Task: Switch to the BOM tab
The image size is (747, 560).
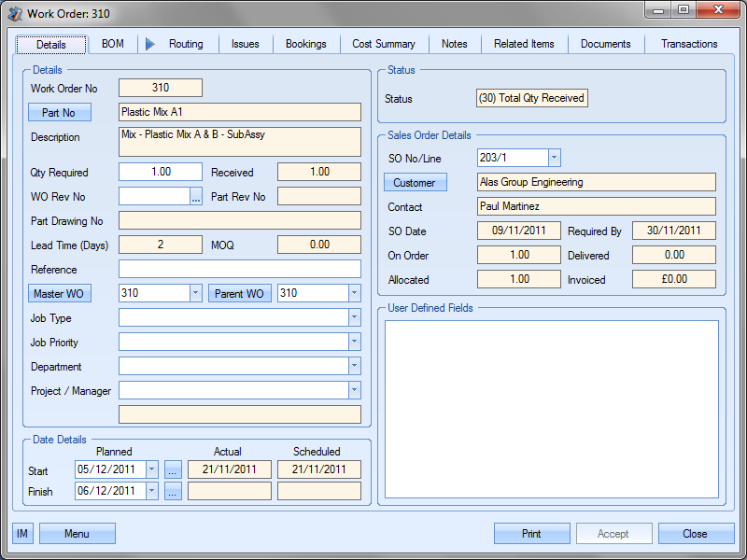Action: [x=112, y=44]
